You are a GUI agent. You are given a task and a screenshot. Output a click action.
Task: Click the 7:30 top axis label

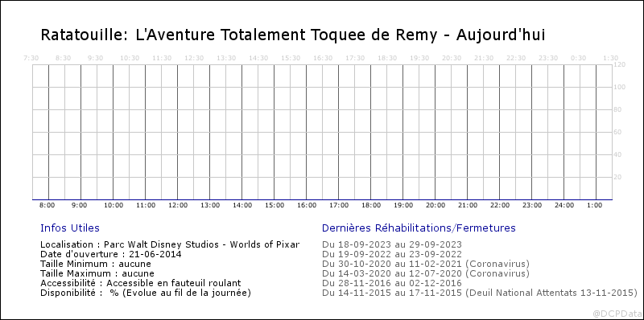(x=31, y=58)
